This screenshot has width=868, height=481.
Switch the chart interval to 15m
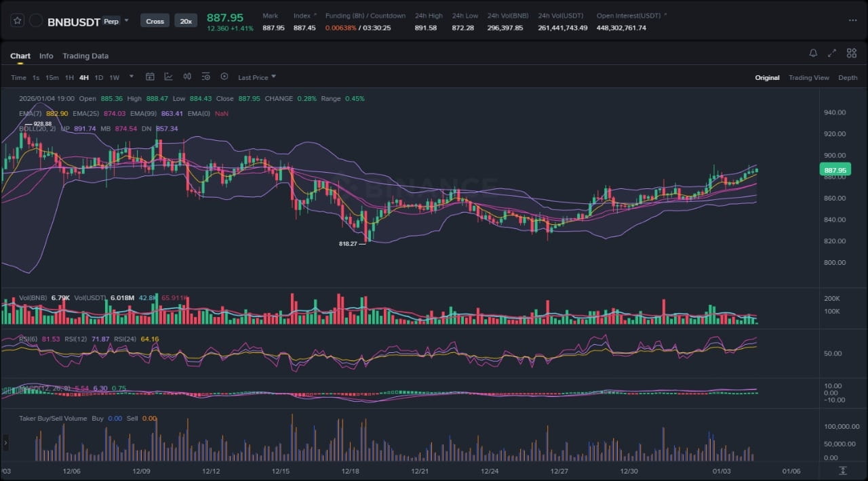pos(52,78)
